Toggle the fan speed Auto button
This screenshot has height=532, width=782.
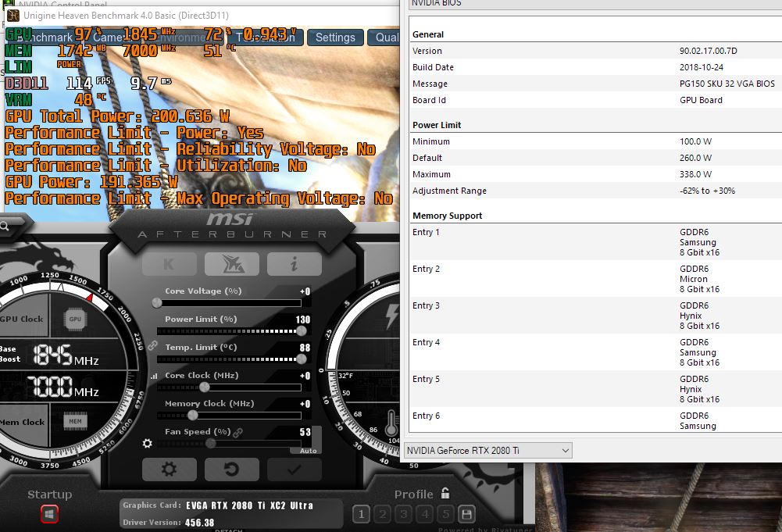coord(308,451)
